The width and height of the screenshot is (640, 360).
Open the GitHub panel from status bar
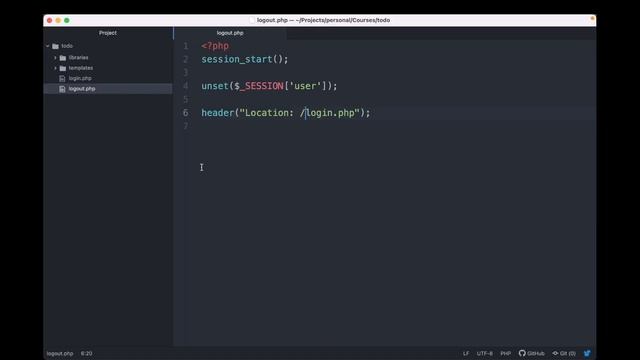point(532,353)
